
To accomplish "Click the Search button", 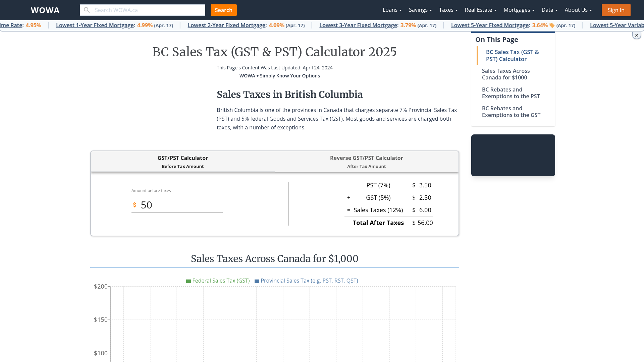I will click(x=223, y=10).
